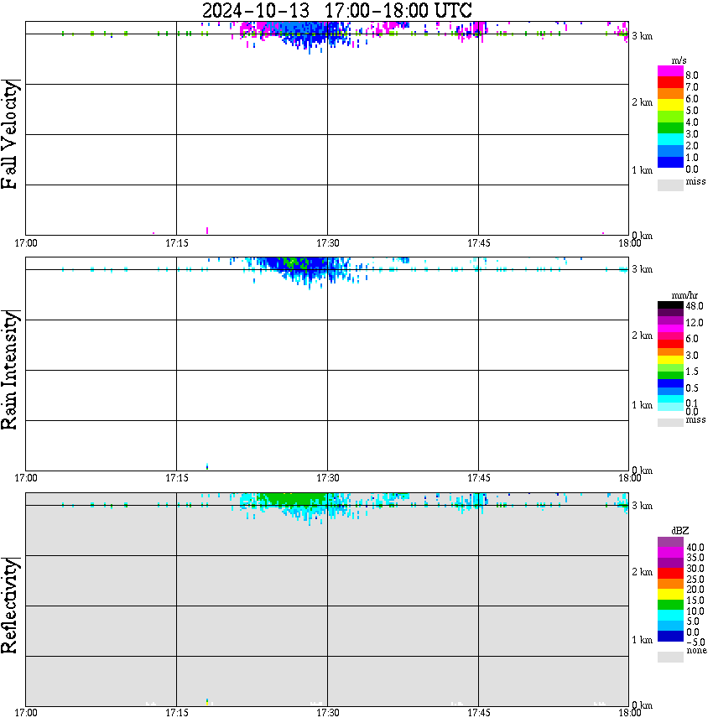
Task: Click 17:15 under the Rain Intensity plot
Action: [x=177, y=478]
